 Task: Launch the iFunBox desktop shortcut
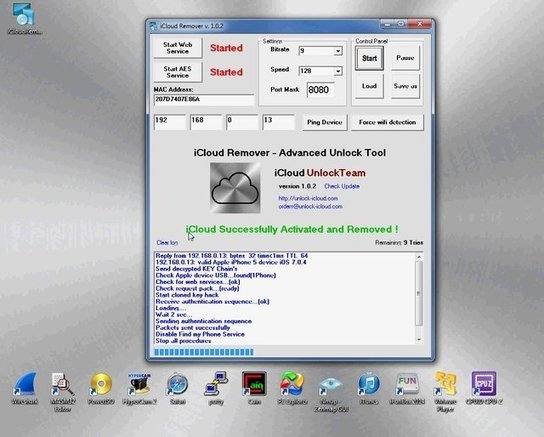(x=407, y=388)
